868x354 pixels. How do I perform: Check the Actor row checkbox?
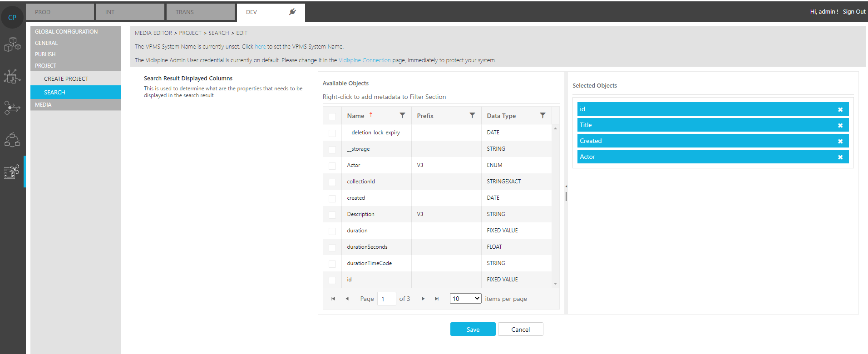coord(332,166)
